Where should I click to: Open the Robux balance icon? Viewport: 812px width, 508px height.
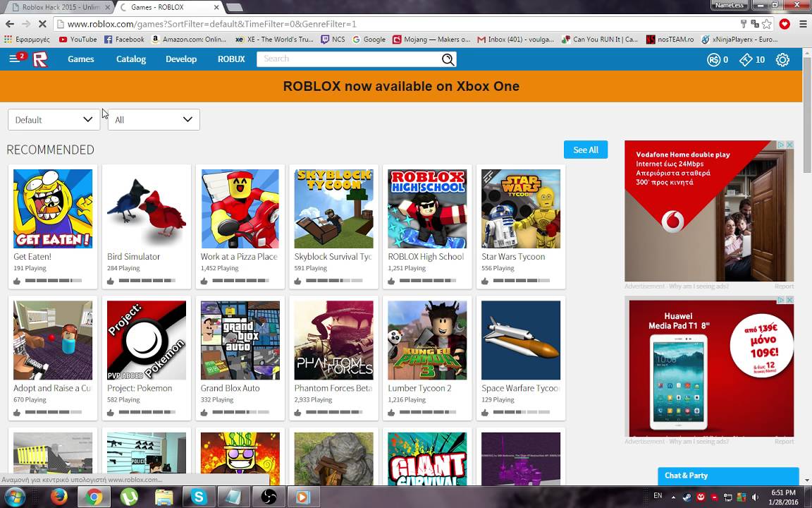713,59
